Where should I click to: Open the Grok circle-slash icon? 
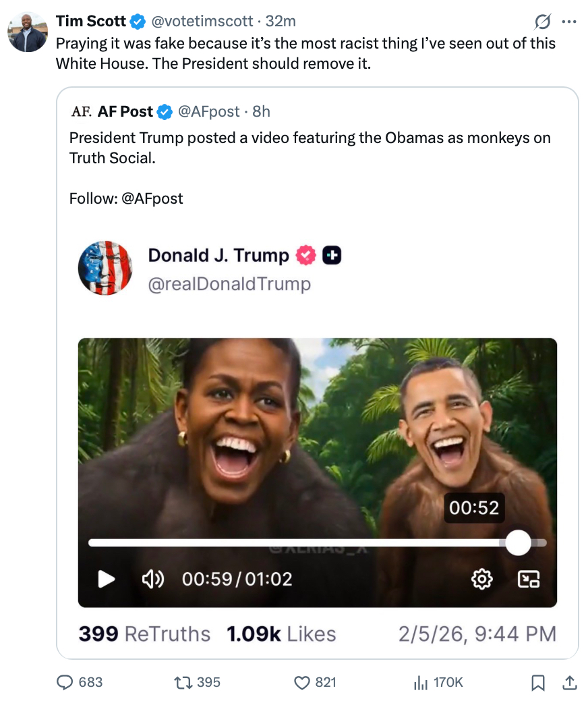[542, 22]
